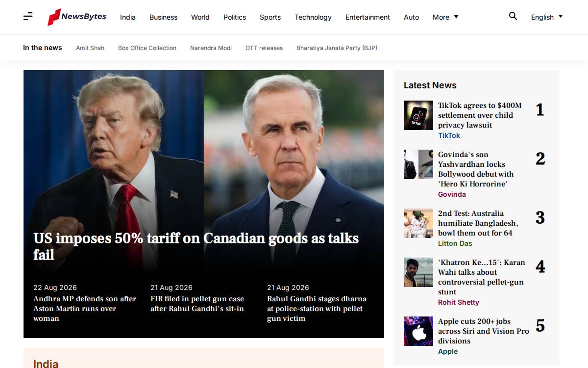588x368 pixels.
Task: Click the In the news label
Action: (43, 48)
